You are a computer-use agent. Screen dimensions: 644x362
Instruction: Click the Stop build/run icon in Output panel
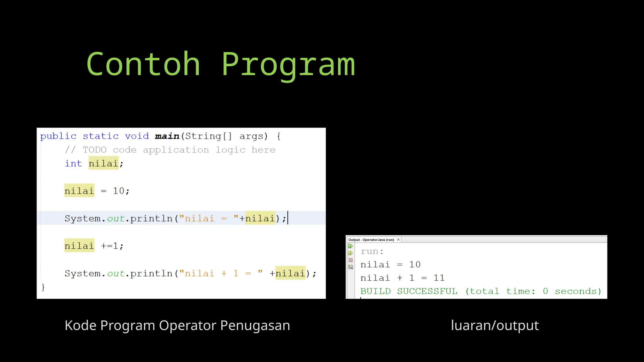coord(350,260)
